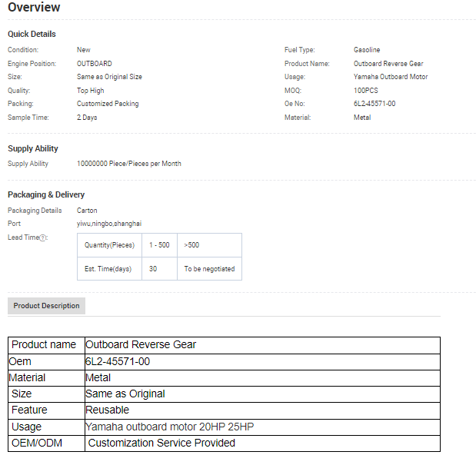The height and width of the screenshot is (465, 476).
Task: Click the yiwu,ningbo,shanghai port value
Action: click(x=109, y=224)
